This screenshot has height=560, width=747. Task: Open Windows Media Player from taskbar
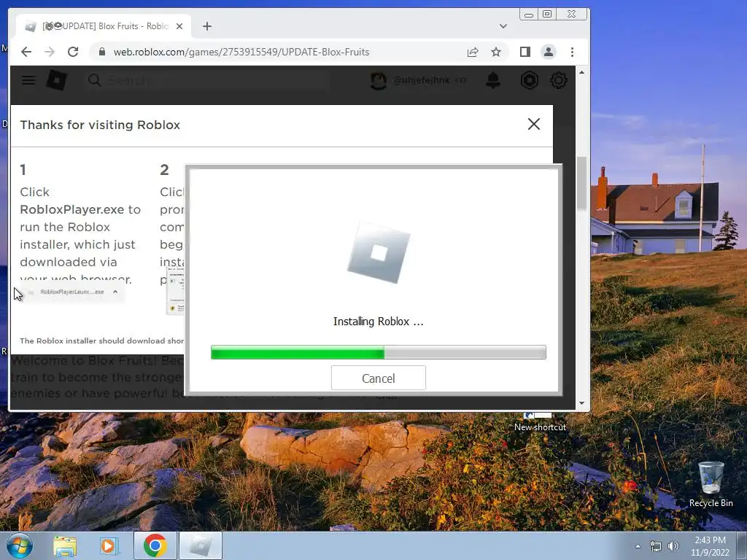109,545
